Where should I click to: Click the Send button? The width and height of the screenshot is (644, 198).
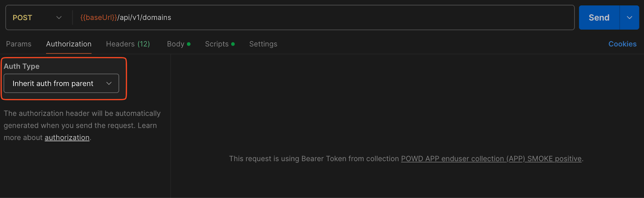599,18
